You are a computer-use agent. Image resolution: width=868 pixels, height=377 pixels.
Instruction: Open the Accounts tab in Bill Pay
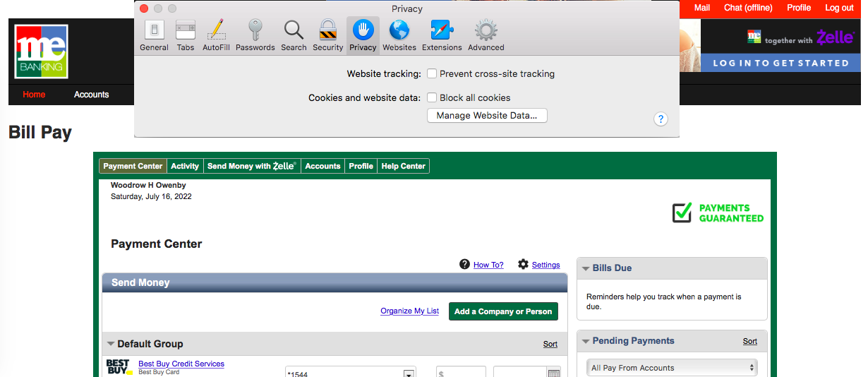click(x=323, y=166)
